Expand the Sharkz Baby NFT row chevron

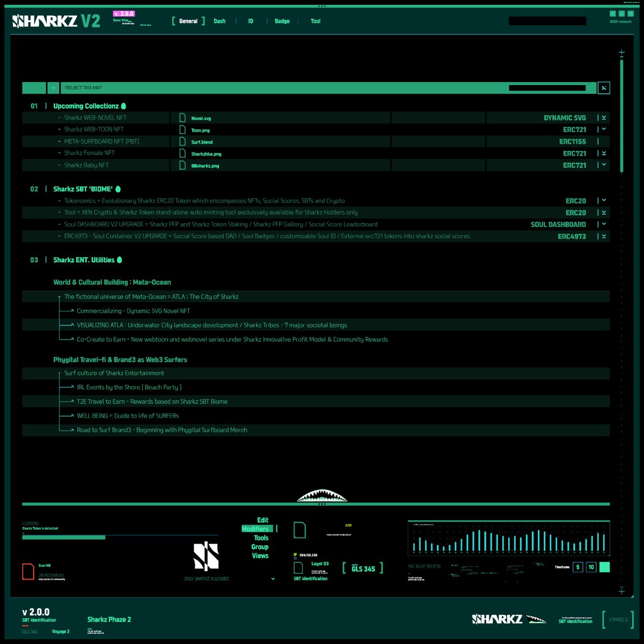(604, 165)
